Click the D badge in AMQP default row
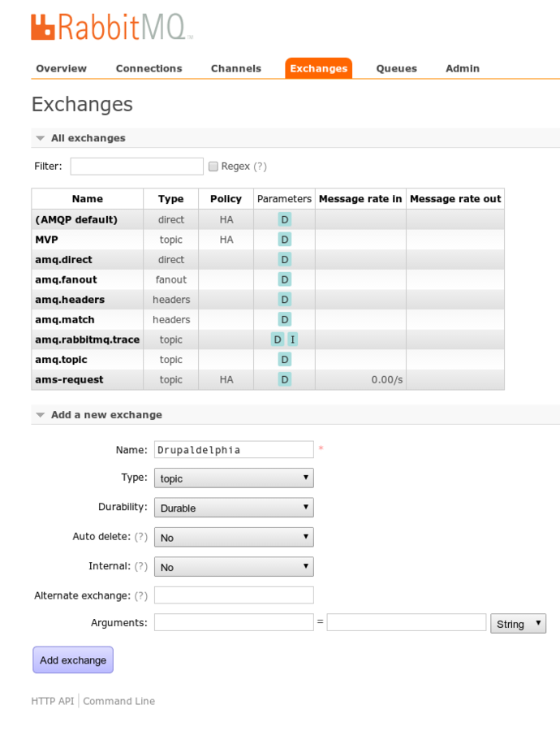This screenshot has width=560, height=731. (284, 219)
